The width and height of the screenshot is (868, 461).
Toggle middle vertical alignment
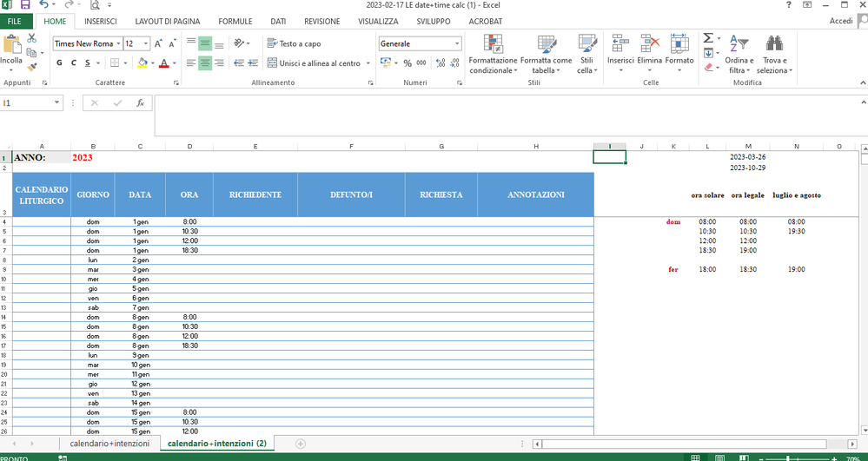[205, 43]
